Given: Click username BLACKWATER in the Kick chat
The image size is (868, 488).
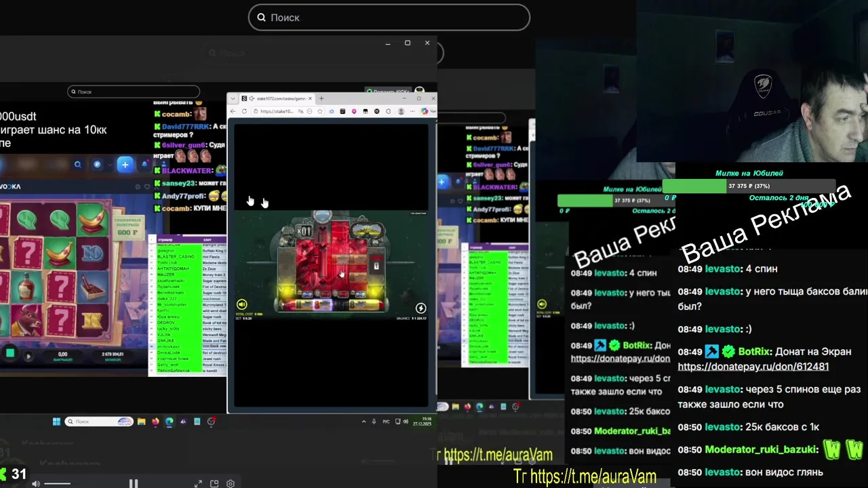Looking at the screenshot, I should tap(187, 171).
